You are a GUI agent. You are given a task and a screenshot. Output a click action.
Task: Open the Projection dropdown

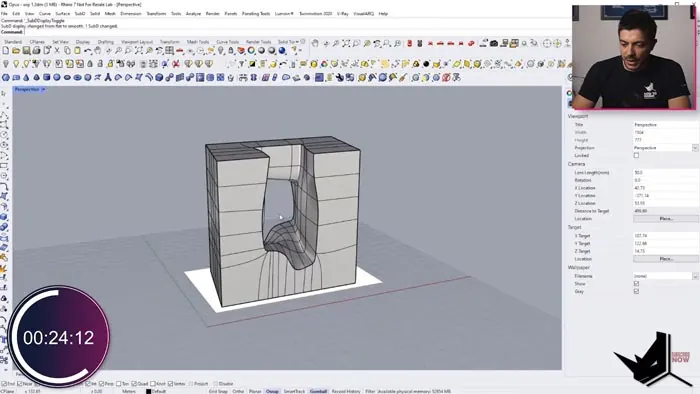[695, 148]
